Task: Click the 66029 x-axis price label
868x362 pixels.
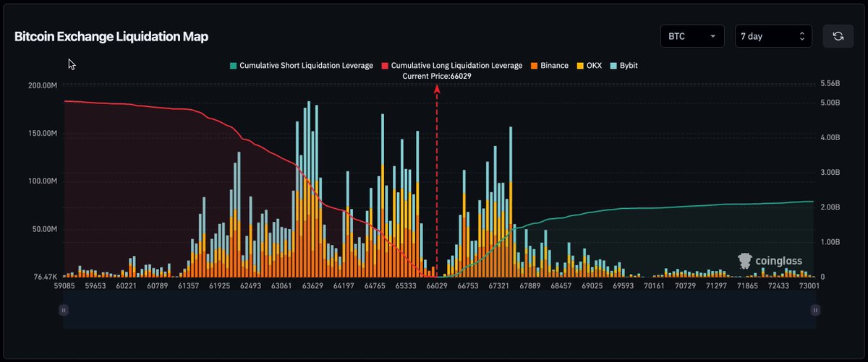Action: point(435,287)
